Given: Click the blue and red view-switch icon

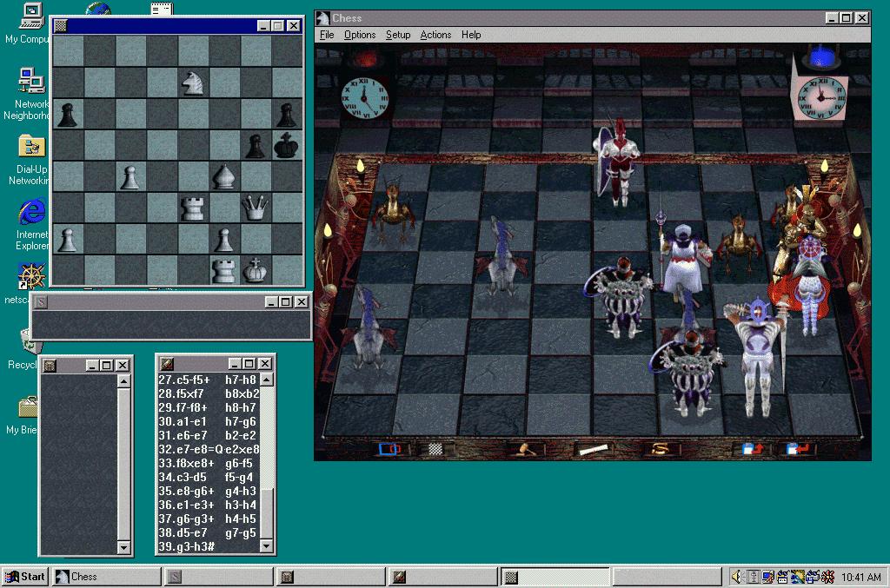Looking at the screenshot, I should [389, 449].
